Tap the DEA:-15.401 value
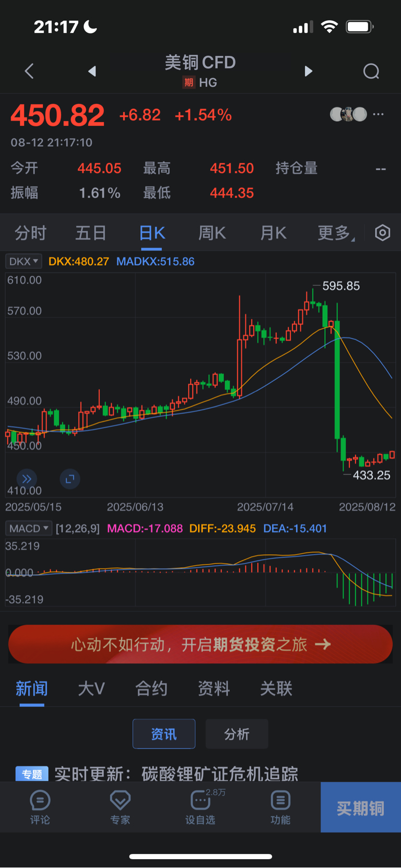 [x=295, y=528]
